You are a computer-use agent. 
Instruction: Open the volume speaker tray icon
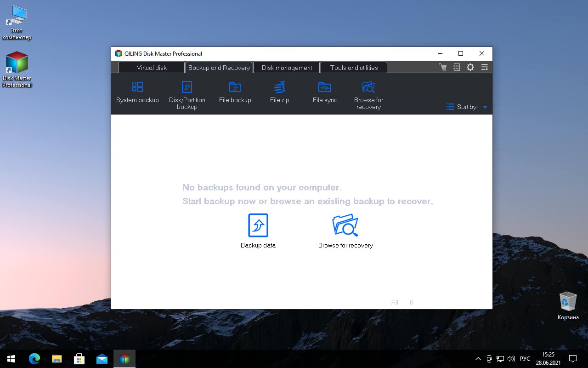tap(511, 359)
